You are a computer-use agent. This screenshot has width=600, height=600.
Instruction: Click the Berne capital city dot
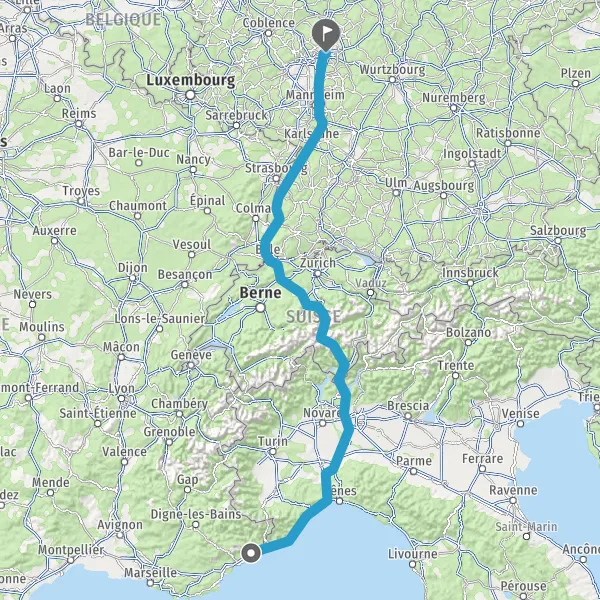click(x=261, y=308)
